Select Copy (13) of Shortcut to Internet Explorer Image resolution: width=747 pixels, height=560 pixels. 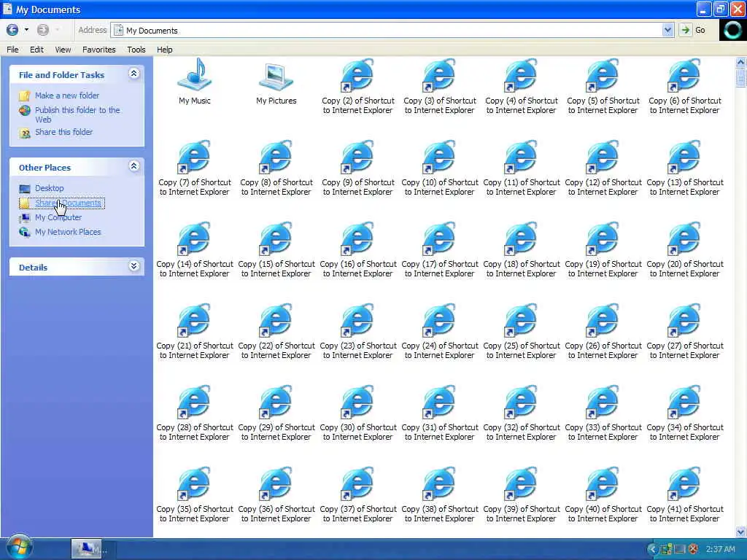pos(684,168)
